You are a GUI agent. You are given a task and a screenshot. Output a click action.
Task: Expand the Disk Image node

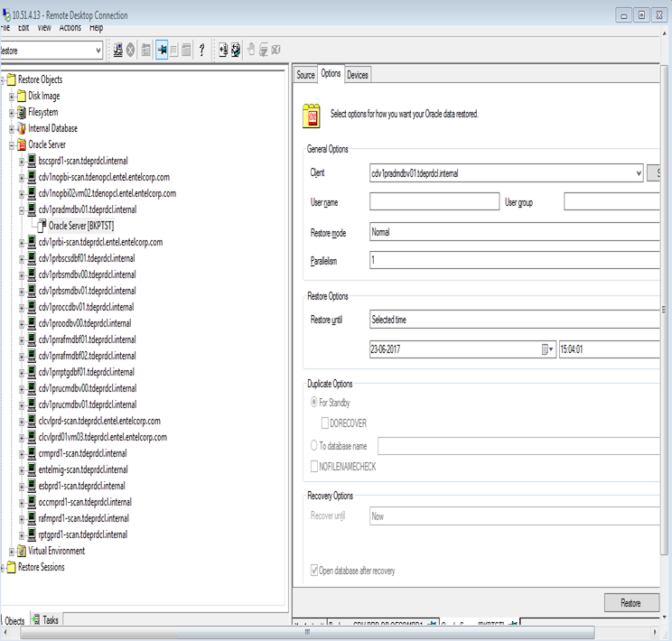coord(12,97)
